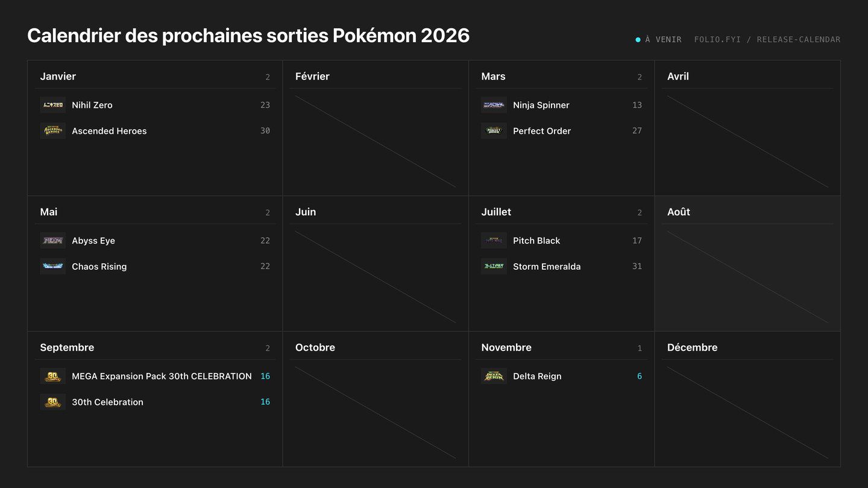Select the Storm Emeralda release name

tap(547, 266)
